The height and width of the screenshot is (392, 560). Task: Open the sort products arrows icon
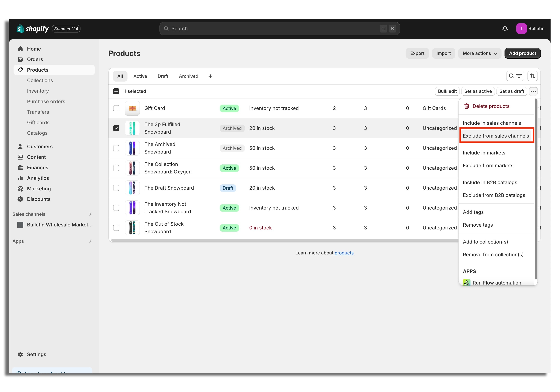click(x=532, y=76)
